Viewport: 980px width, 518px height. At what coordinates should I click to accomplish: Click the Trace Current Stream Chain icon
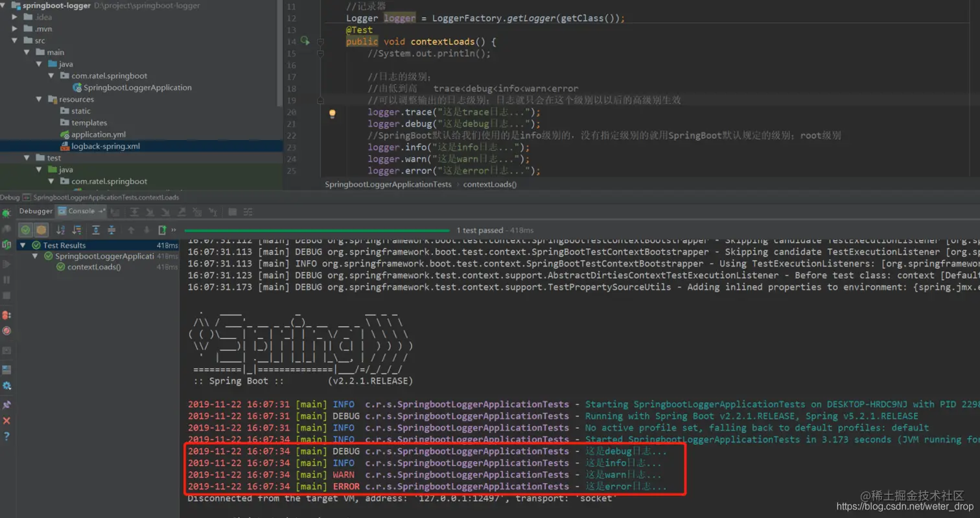click(248, 211)
